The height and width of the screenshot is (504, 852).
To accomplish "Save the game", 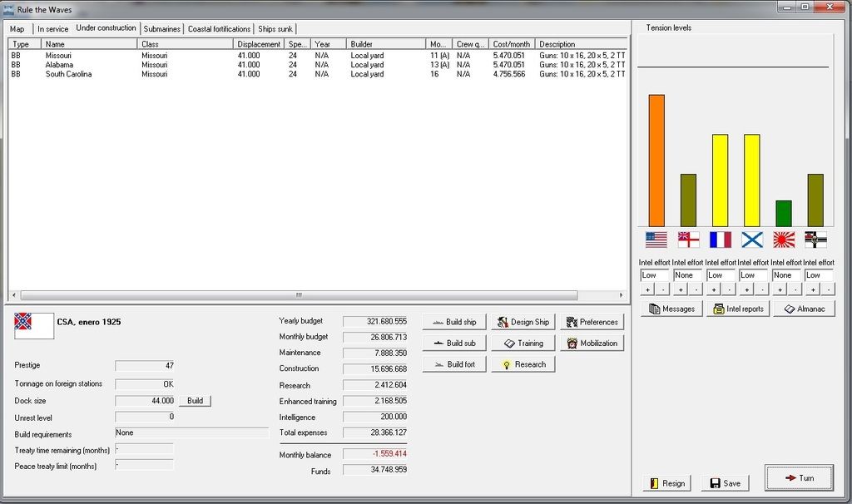I will pyautogui.click(x=725, y=483).
